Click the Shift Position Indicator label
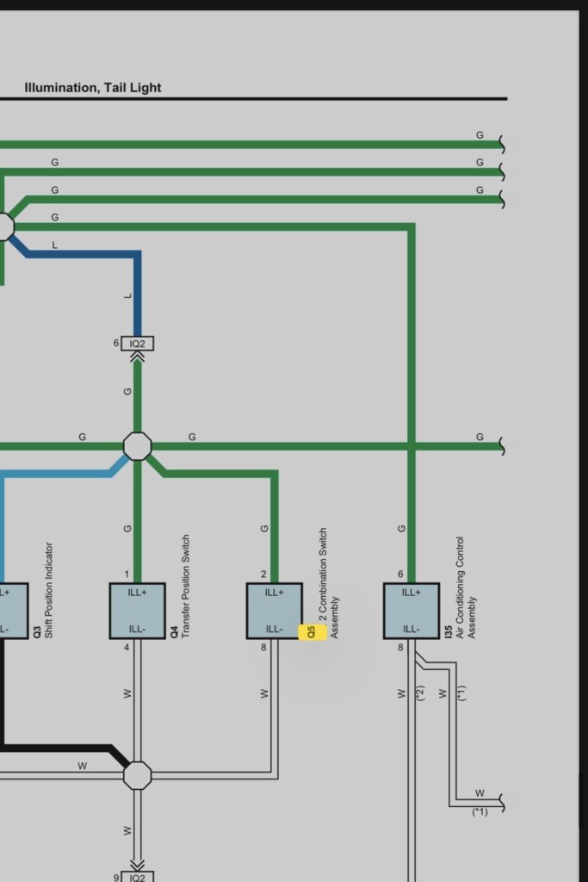The height and width of the screenshot is (882, 588). [x=49, y=590]
